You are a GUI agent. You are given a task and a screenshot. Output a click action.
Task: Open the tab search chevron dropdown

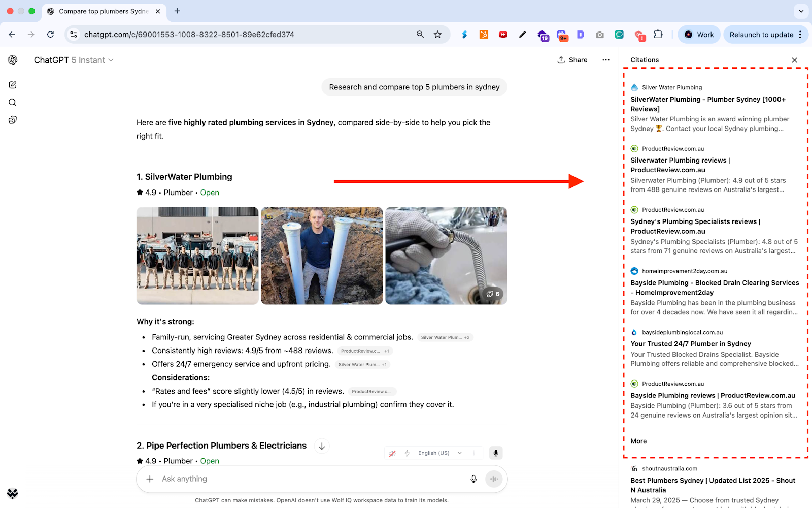[x=801, y=11]
